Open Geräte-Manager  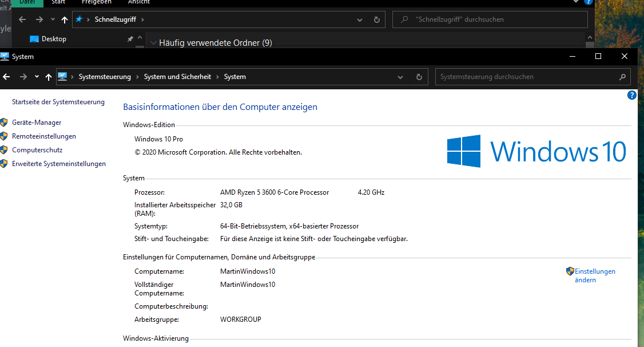coord(37,123)
